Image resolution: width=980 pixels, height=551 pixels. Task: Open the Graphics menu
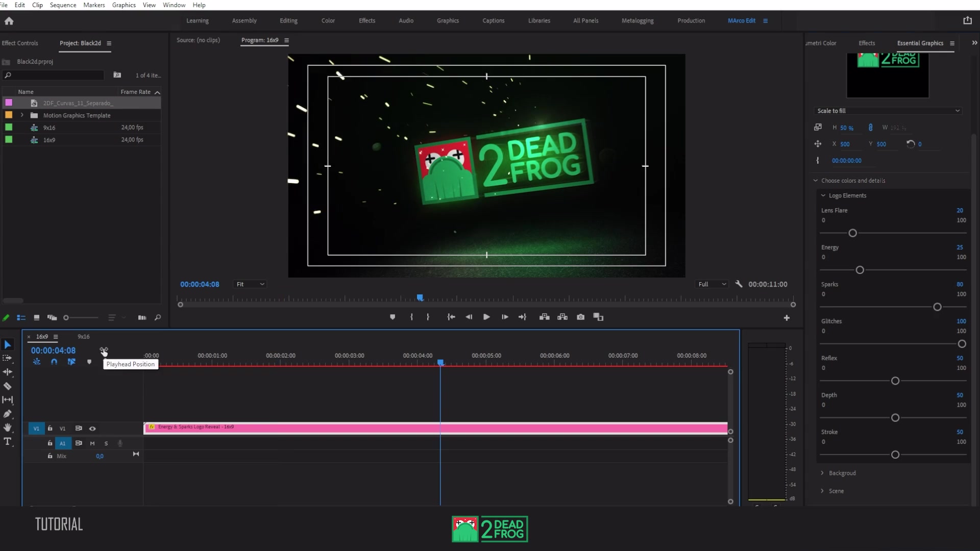tap(124, 5)
